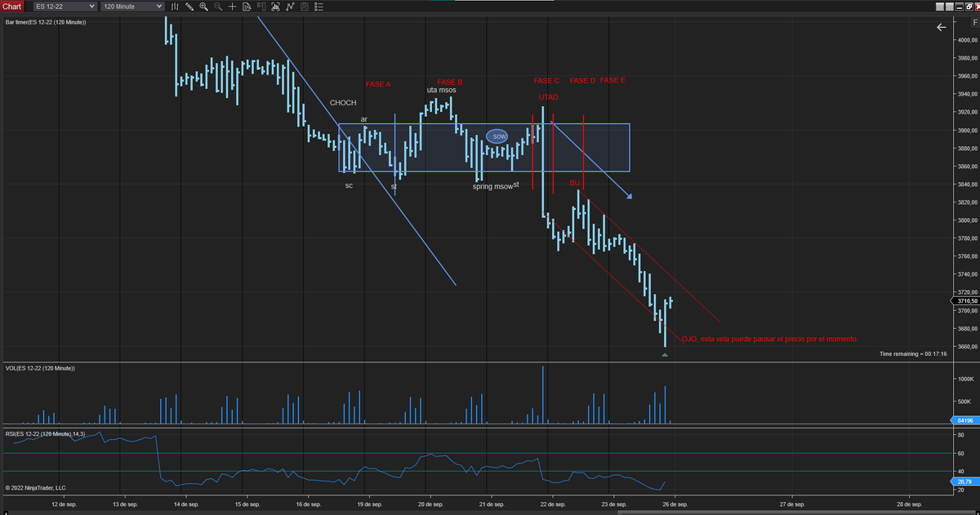Click the second gray window link button
Viewport: 980px width, 515px height.
tap(950, 7)
